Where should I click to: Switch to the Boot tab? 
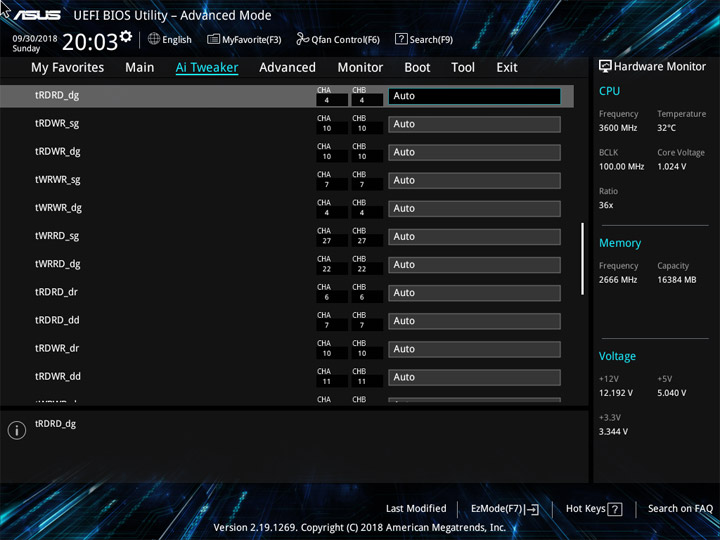tap(417, 68)
